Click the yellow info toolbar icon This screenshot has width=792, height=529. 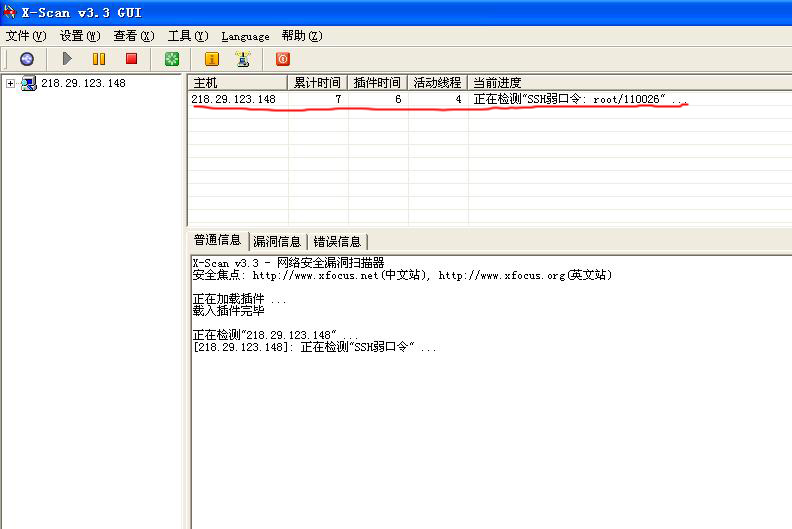point(212,59)
